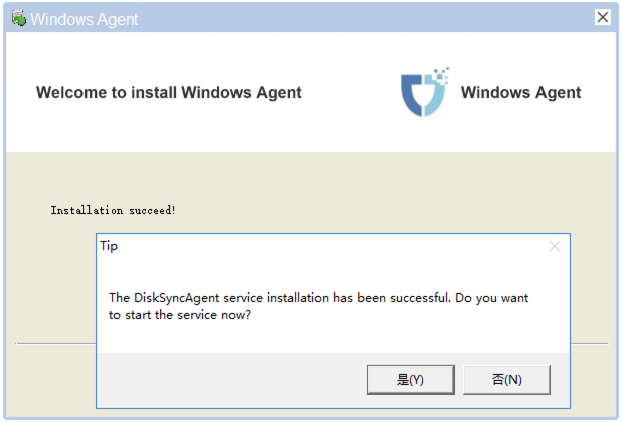Click the light blue right half of shield logo
The width and height of the screenshot is (622, 423).
tap(435, 96)
